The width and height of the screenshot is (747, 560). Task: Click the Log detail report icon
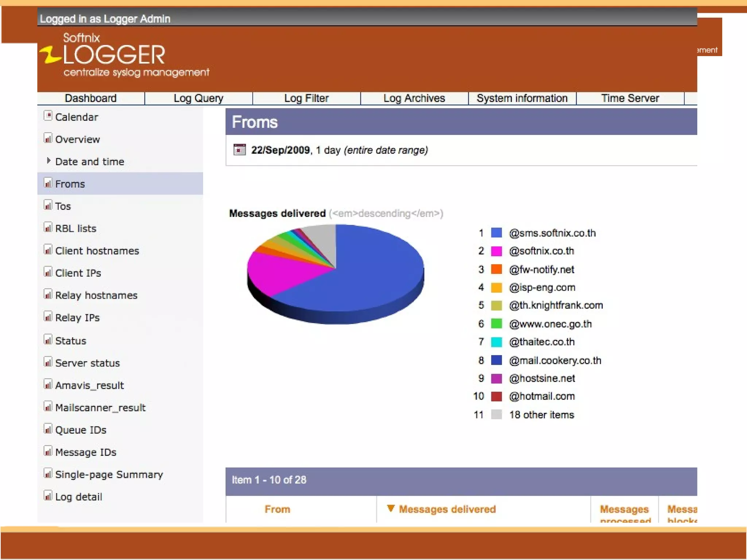[48, 496]
